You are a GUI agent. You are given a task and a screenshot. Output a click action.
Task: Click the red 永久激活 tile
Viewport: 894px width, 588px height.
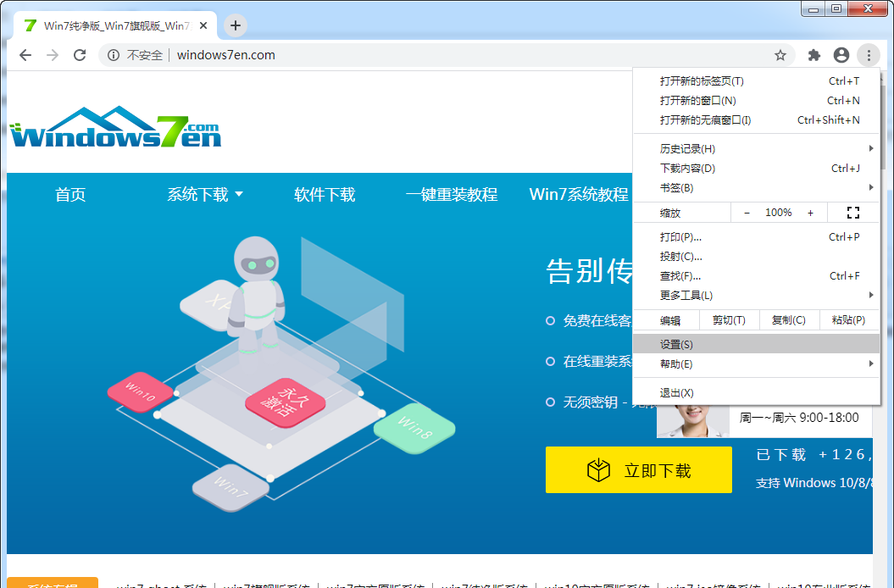click(285, 402)
